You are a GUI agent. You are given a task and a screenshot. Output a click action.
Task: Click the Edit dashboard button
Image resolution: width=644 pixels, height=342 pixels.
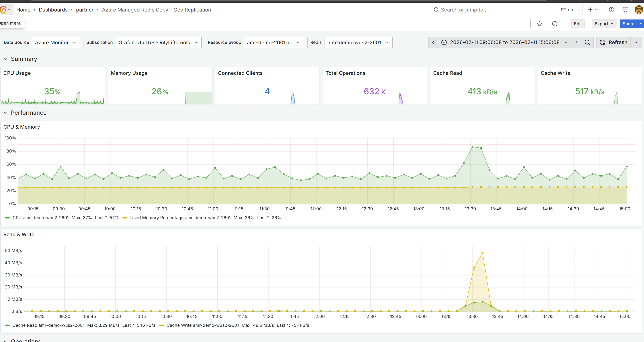[577, 24]
